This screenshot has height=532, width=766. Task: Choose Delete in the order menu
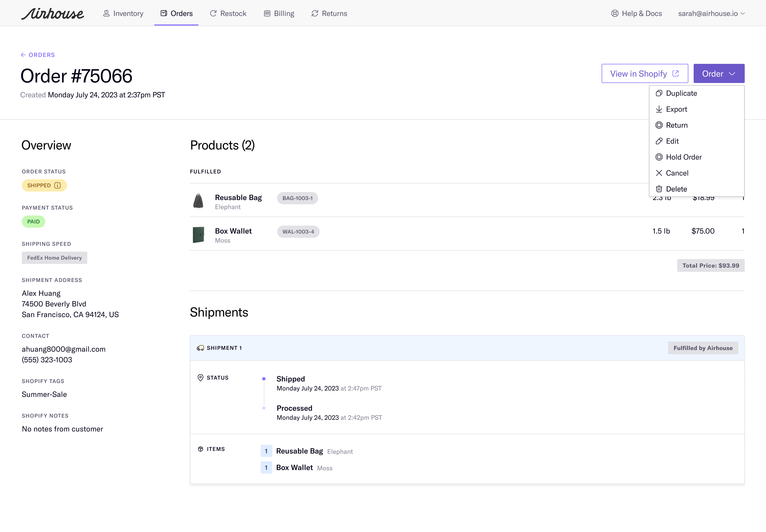click(676, 189)
